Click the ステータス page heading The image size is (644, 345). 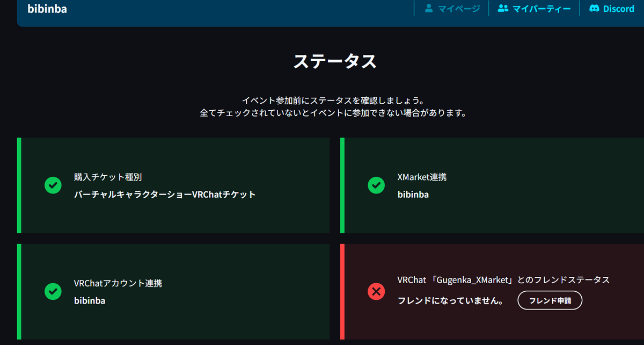point(335,61)
